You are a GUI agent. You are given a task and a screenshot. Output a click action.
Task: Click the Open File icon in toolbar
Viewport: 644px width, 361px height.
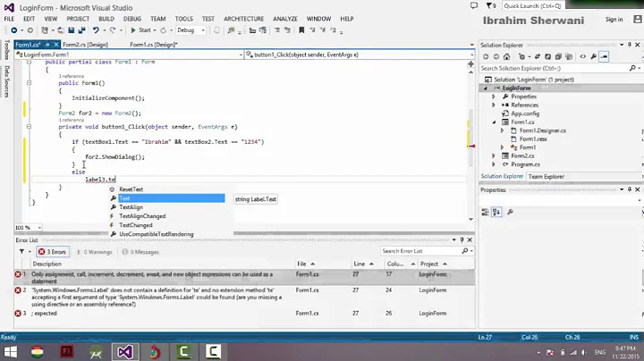click(61, 30)
